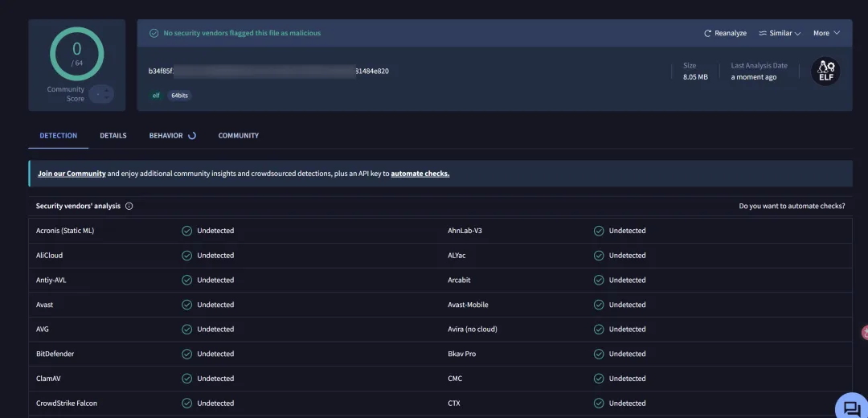Viewport: 868px width, 418px height.
Task: Switch to the Detection tab
Action: pos(58,136)
